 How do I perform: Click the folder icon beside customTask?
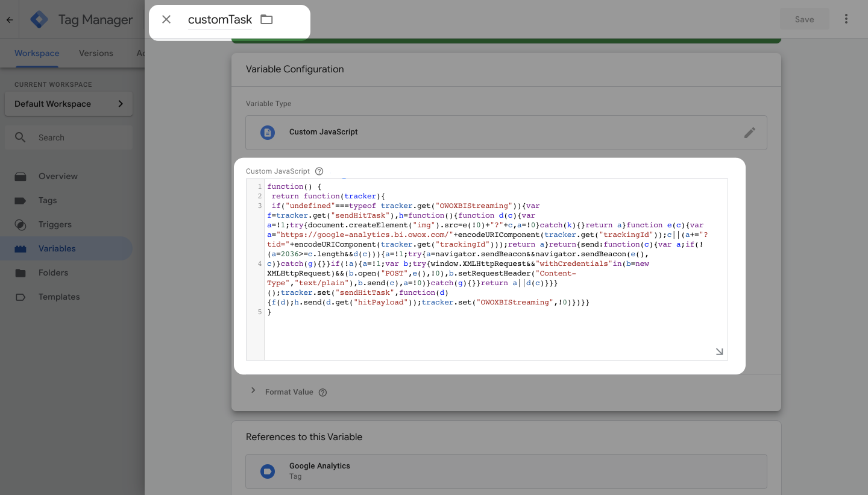pos(266,19)
